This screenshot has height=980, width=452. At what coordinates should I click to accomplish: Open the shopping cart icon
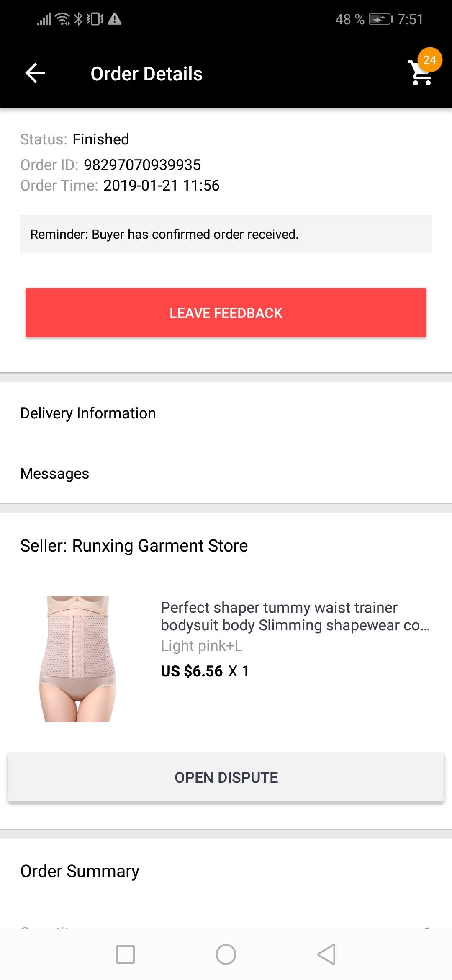pos(420,74)
